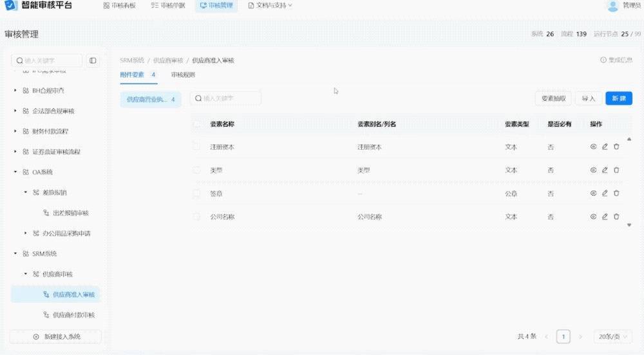Click the 要素抽取 button
The image size is (644, 355).
[x=553, y=98]
